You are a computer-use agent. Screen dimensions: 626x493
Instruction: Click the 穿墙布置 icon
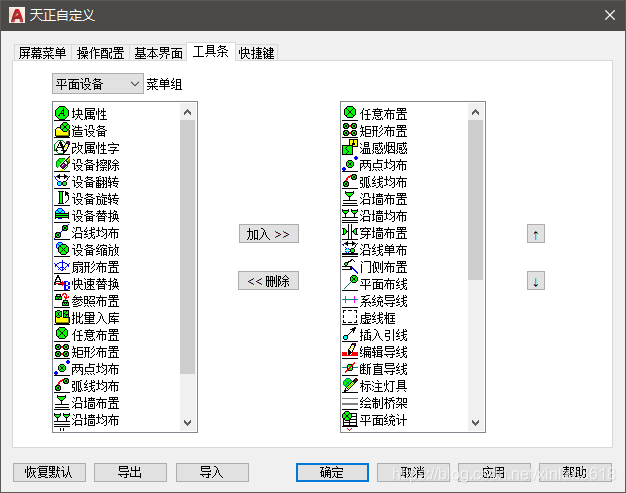(x=350, y=233)
